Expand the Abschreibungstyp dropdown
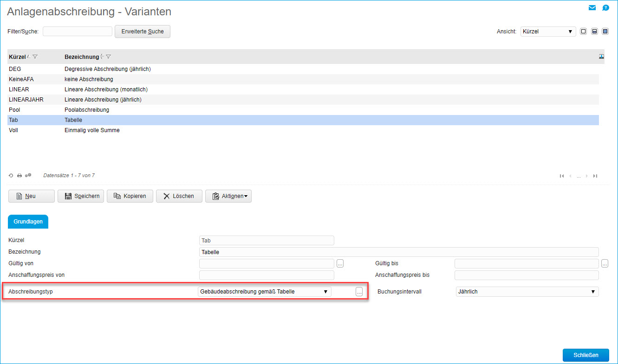618x364 pixels. coord(265,292)
